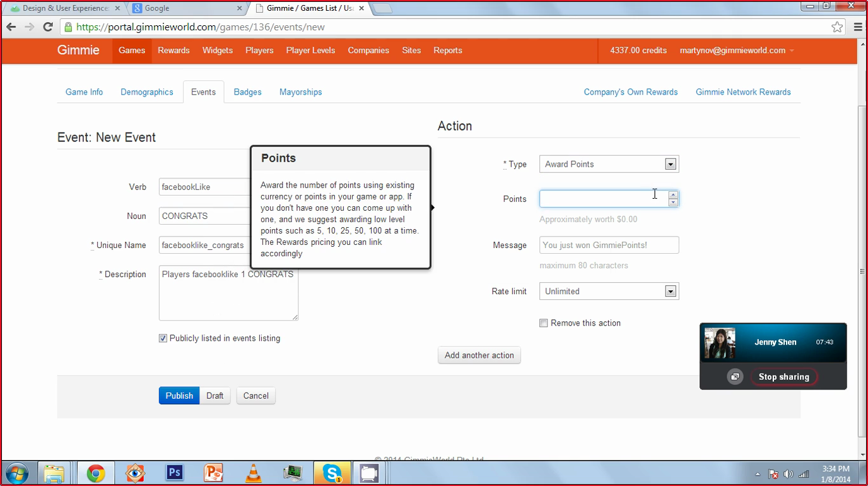Stop sharing the screen in Skype
Screen dimensions: 868x486
coord(783,377)
